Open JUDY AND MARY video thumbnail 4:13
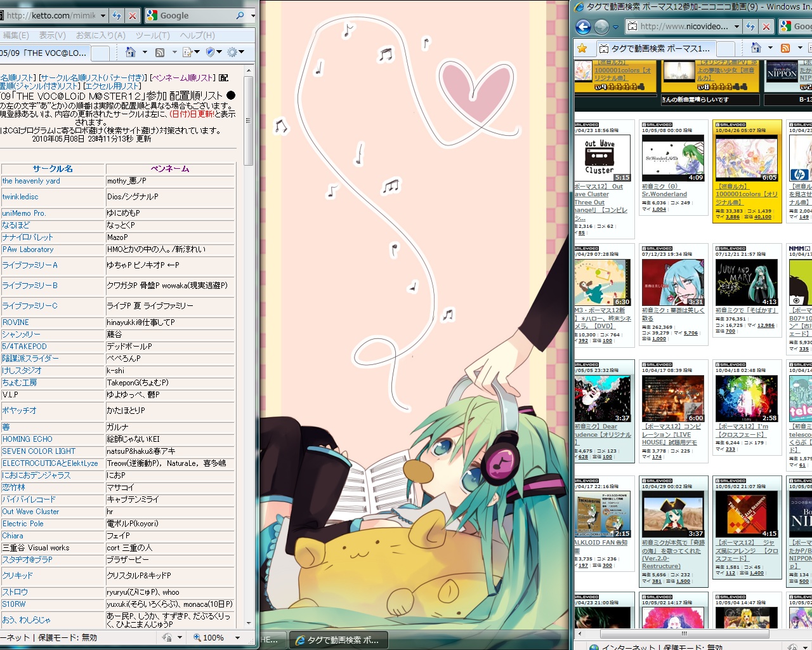The width and height of the screenshot is (812, 650). 747,282
